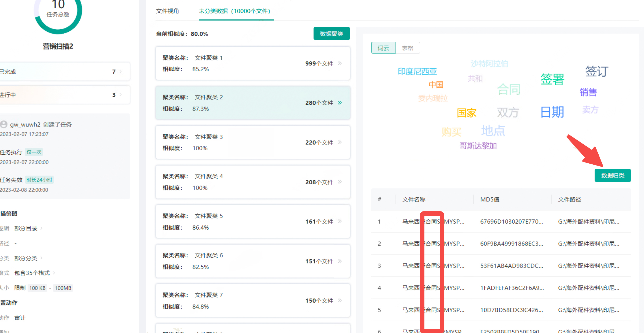Screen dimensions: 644x333
Task: Open the 文件视角 tab
Action: point(167,11)
